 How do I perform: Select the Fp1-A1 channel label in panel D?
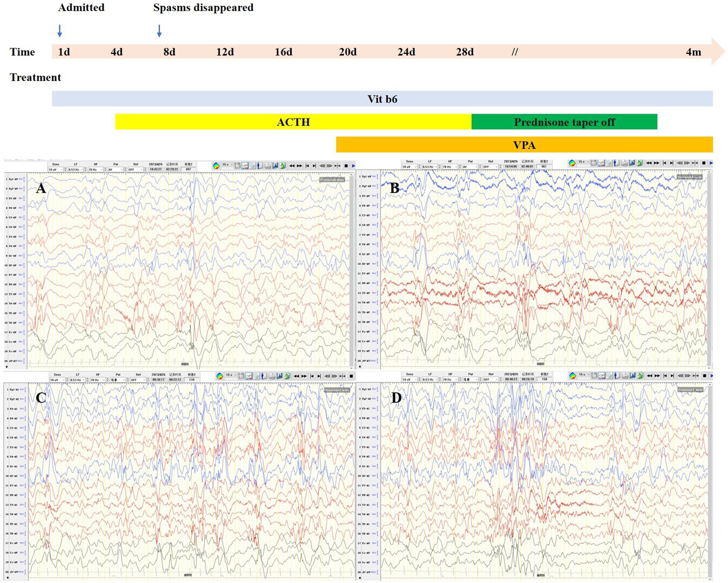point(367,389)
